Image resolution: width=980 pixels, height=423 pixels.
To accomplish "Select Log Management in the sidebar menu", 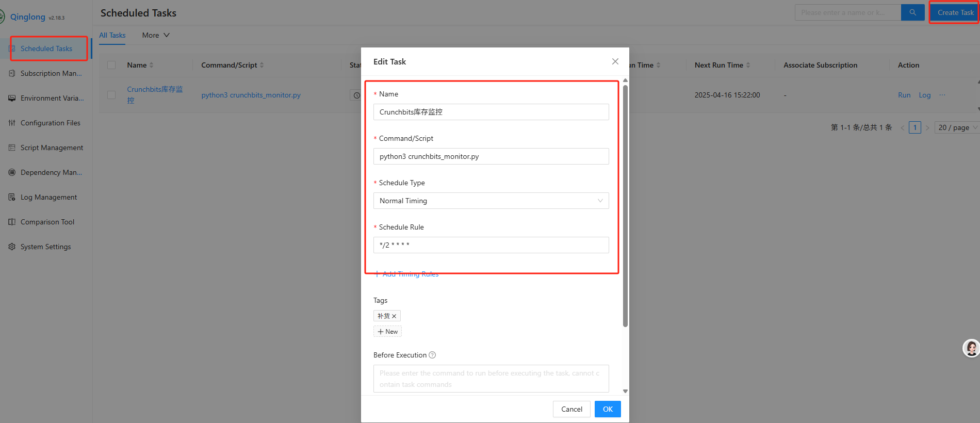I will 48,197.
